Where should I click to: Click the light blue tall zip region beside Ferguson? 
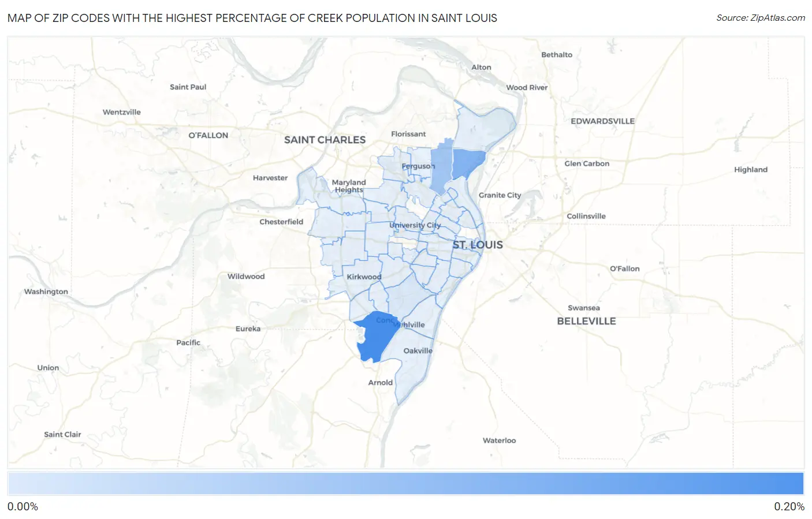tap(441, 167)
